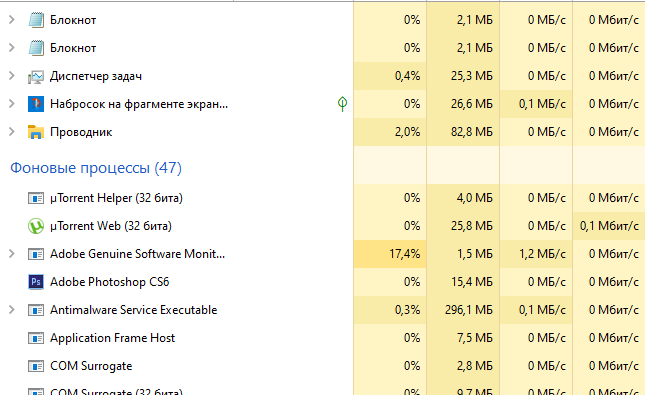Click the Проводник folder icon

(x=36, y=132)
